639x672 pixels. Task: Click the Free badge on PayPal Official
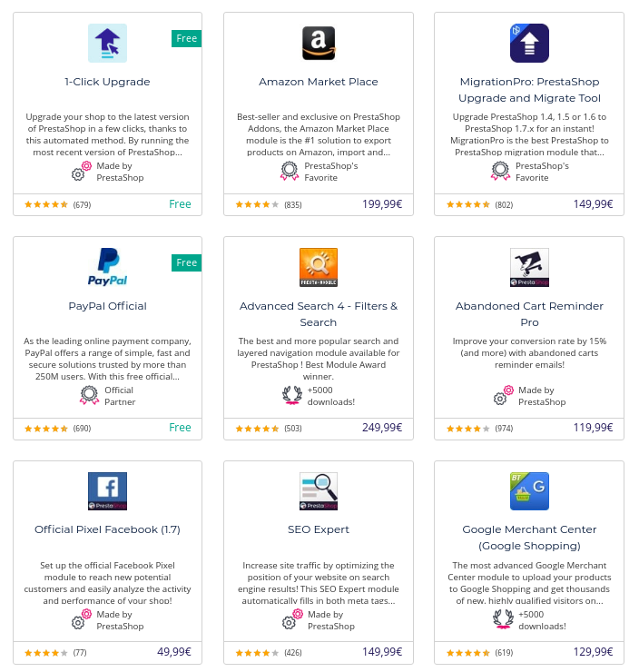coord(186,262)
